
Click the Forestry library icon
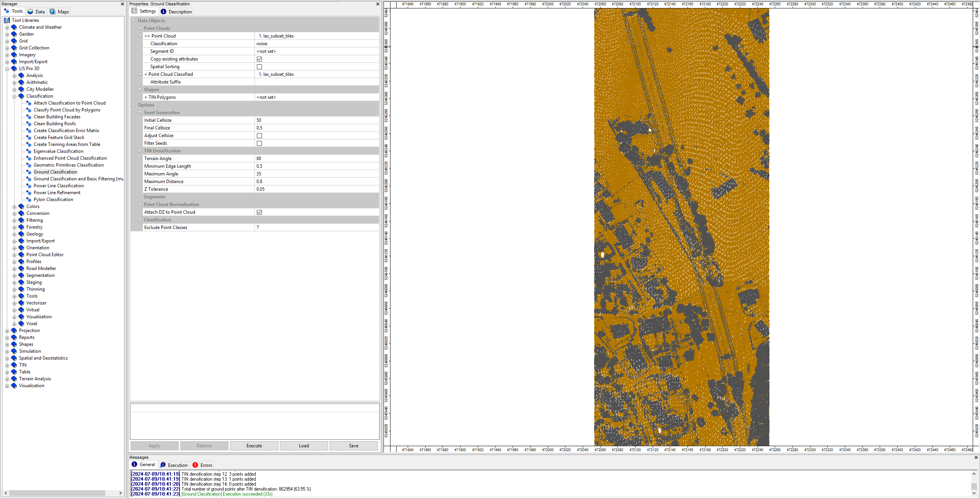point(21,227)
